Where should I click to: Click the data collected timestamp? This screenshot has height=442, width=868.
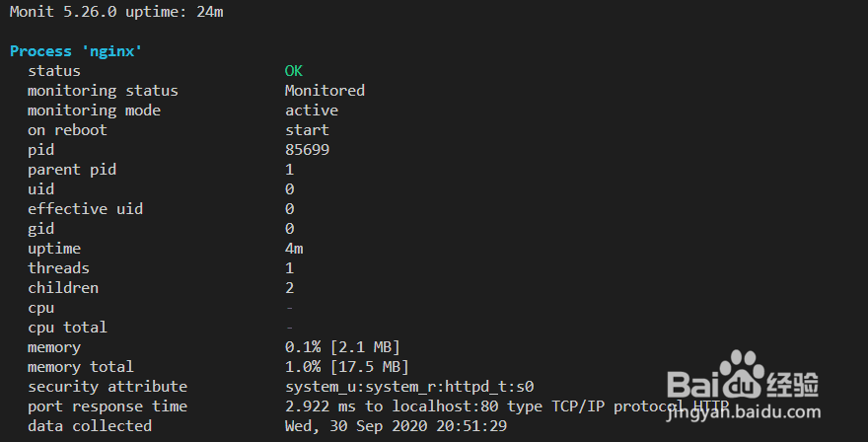click(396, 426)
